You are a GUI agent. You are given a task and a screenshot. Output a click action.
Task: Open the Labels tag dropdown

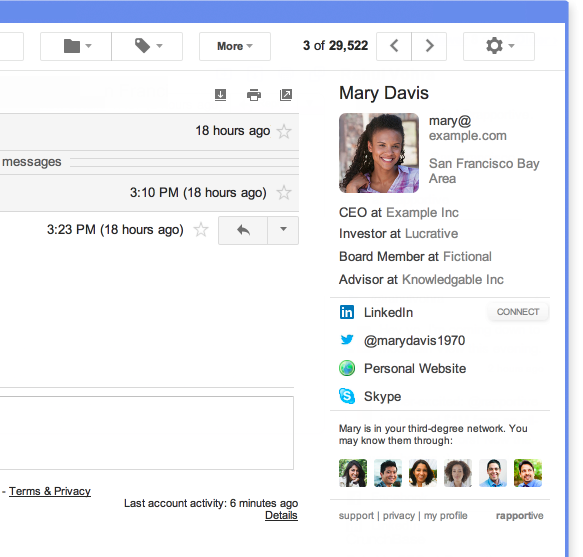tap(147, 46)
